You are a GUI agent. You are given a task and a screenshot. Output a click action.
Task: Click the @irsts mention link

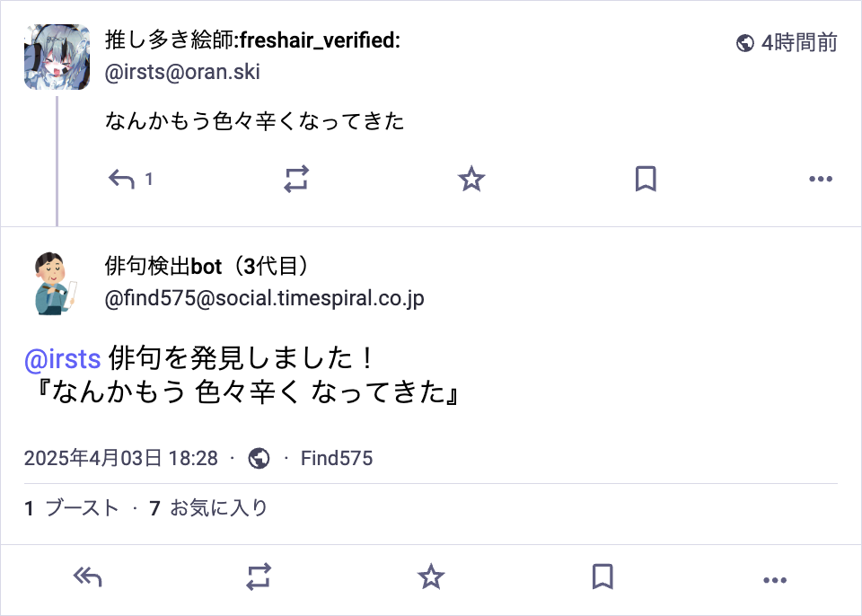pyautogui.click(x=62, y=359)
